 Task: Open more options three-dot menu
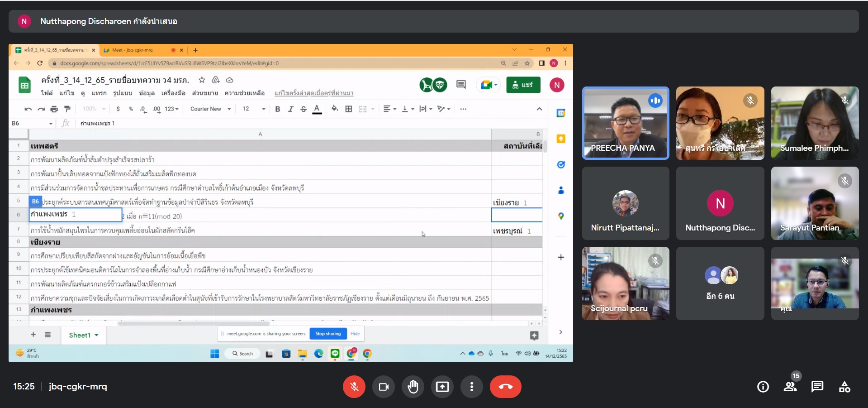click(472, 387)
